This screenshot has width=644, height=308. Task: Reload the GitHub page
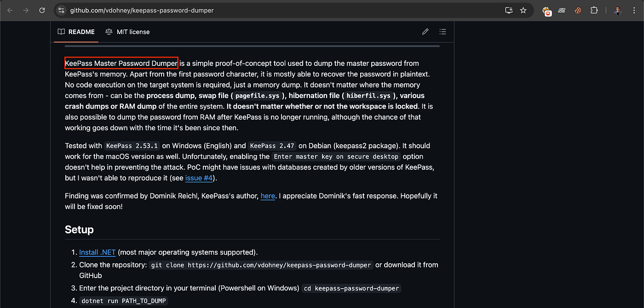(x=42, y=10)
